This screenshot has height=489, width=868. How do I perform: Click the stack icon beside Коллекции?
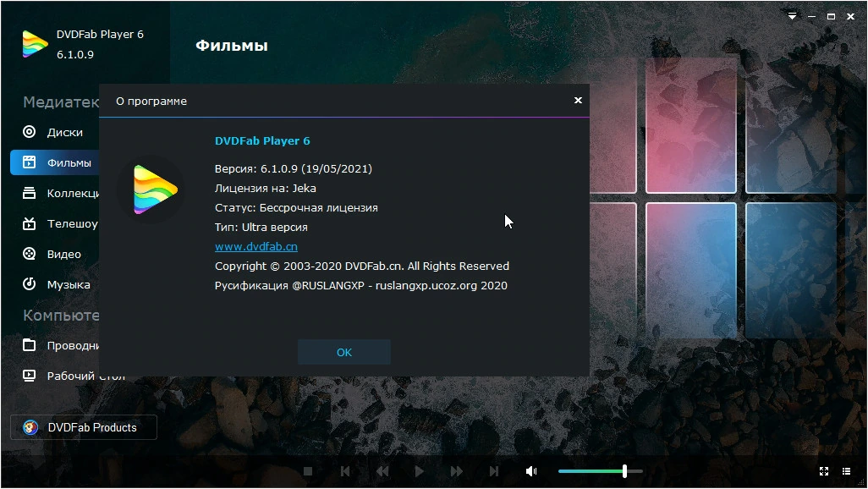click(x=29, y=193)
